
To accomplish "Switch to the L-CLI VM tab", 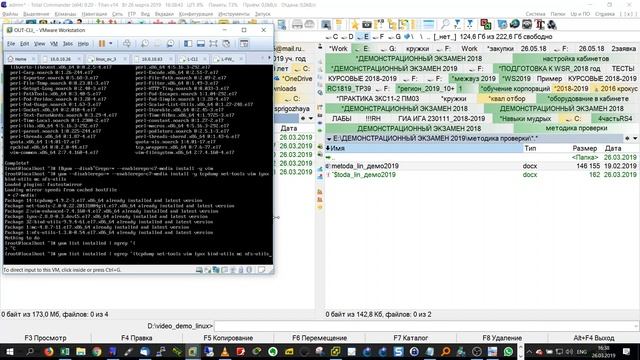I will coord(192,59).
